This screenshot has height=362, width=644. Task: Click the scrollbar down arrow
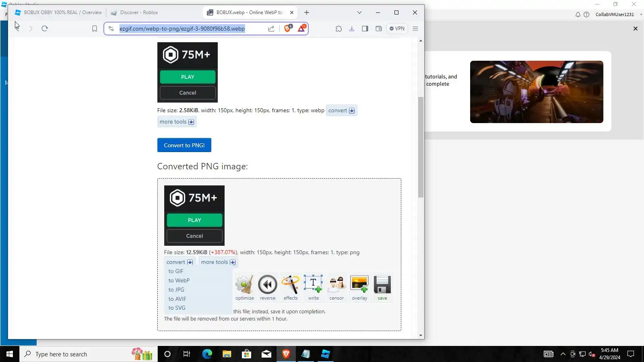pos(421,335)
